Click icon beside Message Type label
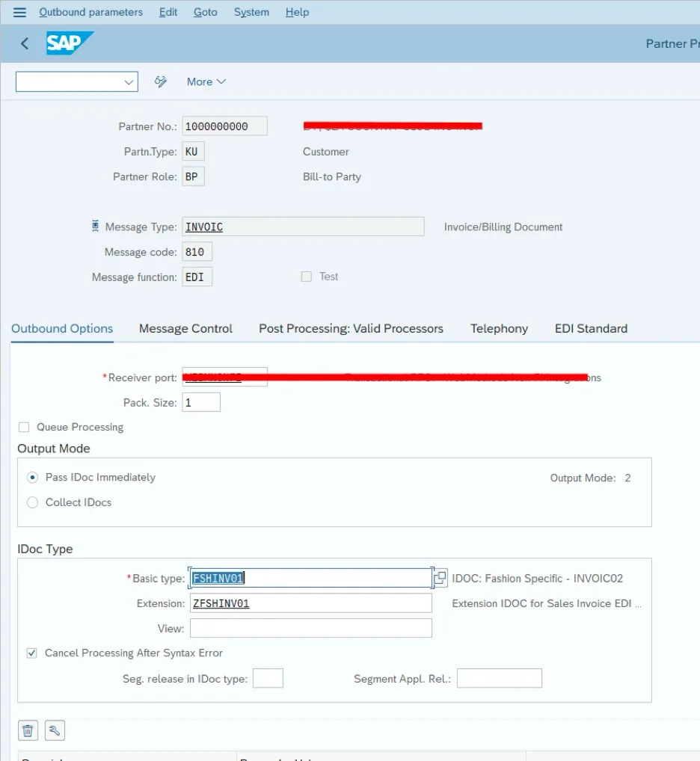 95,226
